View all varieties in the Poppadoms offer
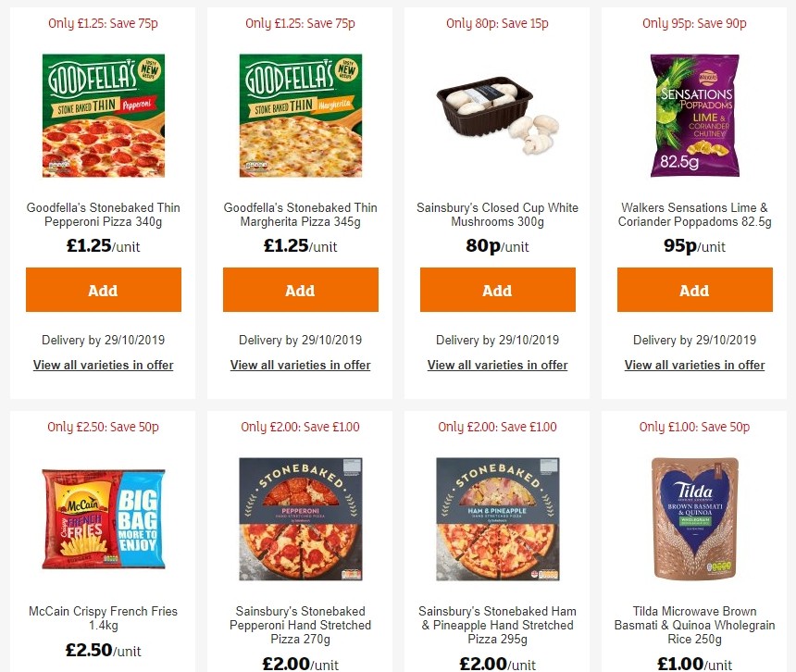This screenshot has height=672, width=796. click(x=694, y=365)
